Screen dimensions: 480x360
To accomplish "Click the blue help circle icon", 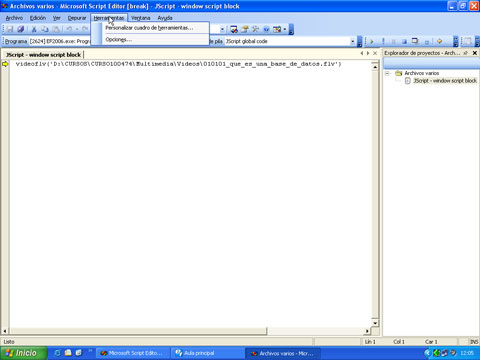I will click(x=266, y=29).
